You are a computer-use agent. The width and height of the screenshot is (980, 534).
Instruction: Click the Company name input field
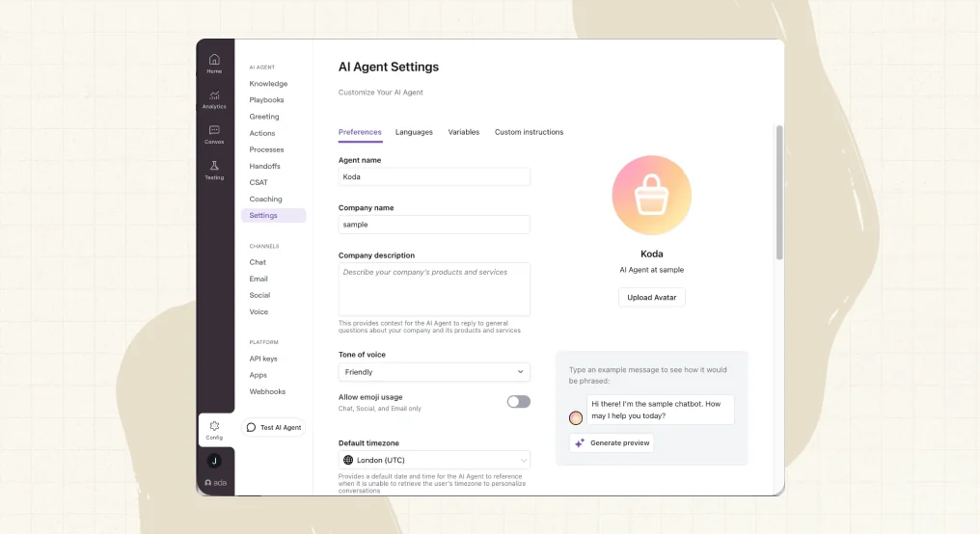pyautogui.click(x=434, y=225)
